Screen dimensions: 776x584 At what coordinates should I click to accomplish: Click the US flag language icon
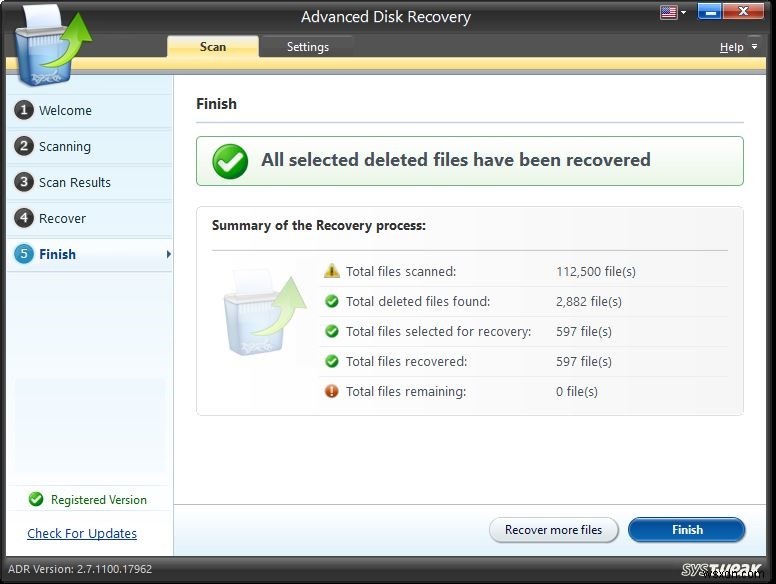pyautogui.click(x=668, y=13)
